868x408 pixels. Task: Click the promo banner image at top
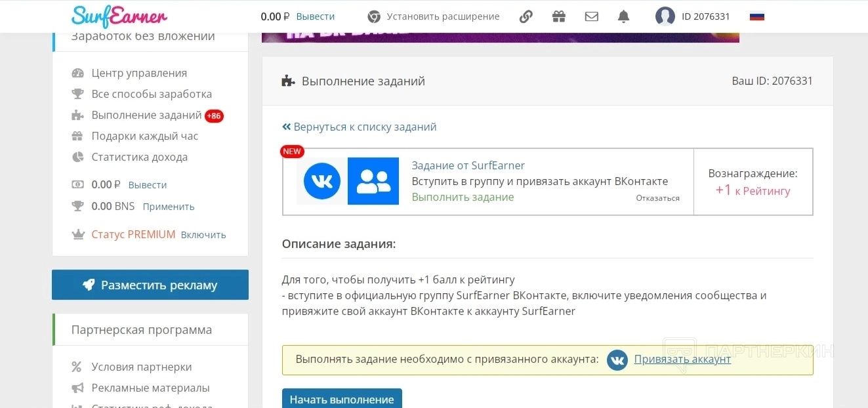click(x=501, y=37)
